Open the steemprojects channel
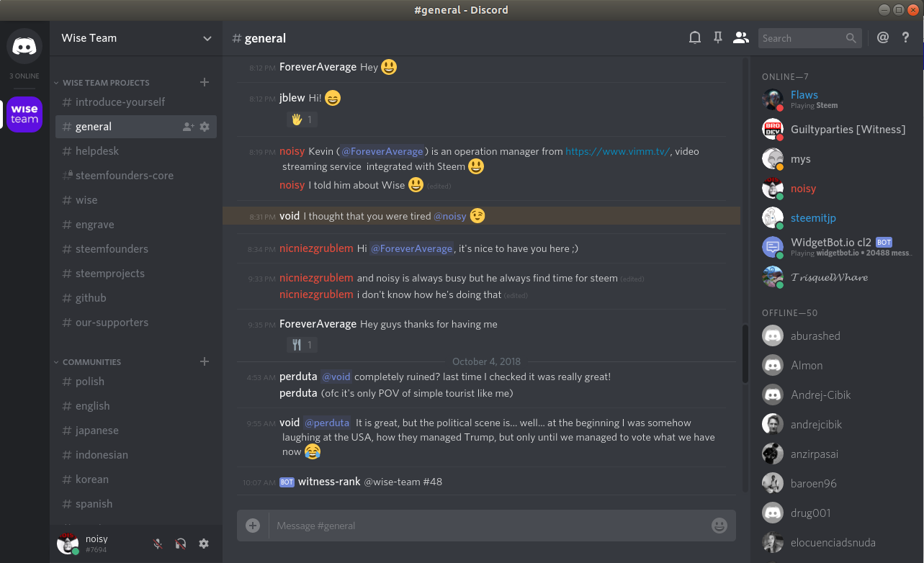The image size is (924, 563). point(109,274)
